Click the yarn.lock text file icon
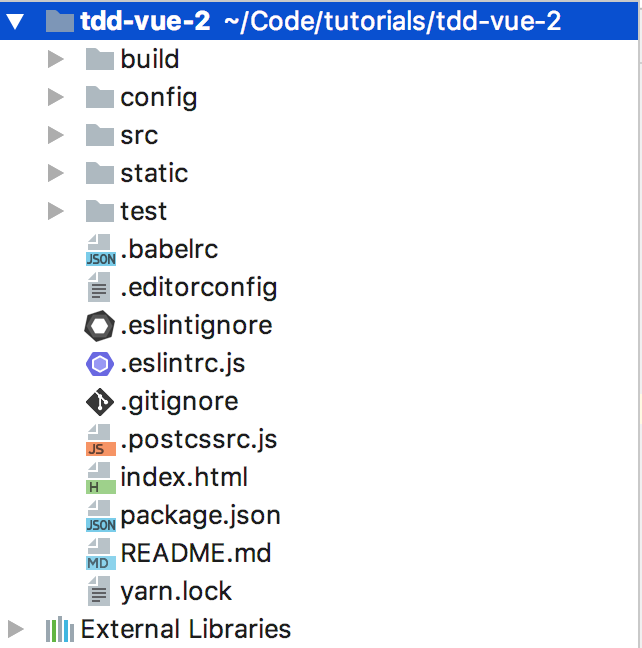 [99, 592]
